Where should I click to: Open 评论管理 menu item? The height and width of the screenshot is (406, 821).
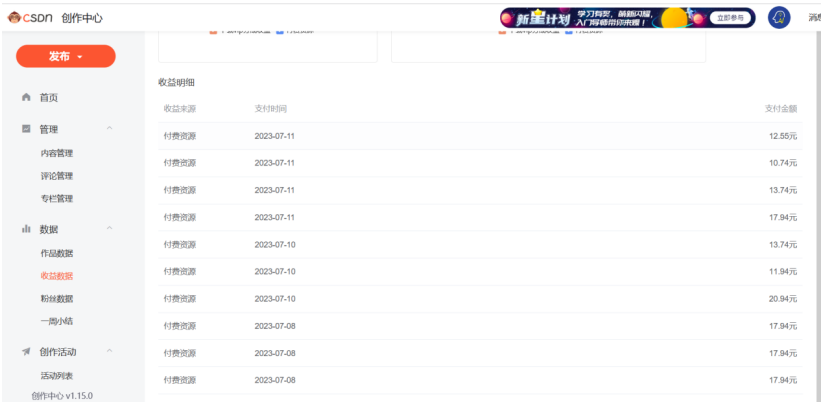[57, 176]
